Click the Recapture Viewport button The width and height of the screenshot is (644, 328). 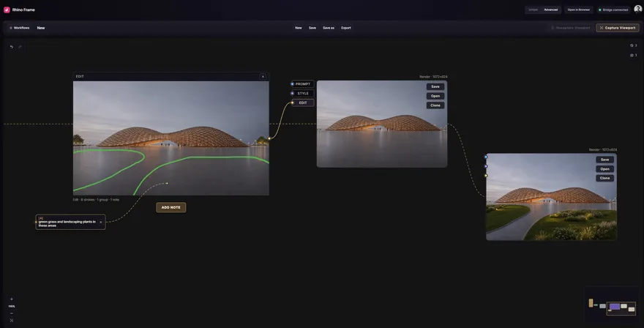coord(571,28)
